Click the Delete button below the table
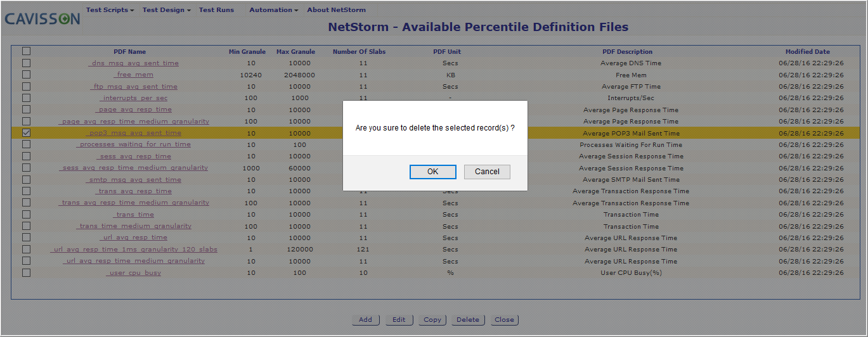868x337 pixels. [468, 320]
